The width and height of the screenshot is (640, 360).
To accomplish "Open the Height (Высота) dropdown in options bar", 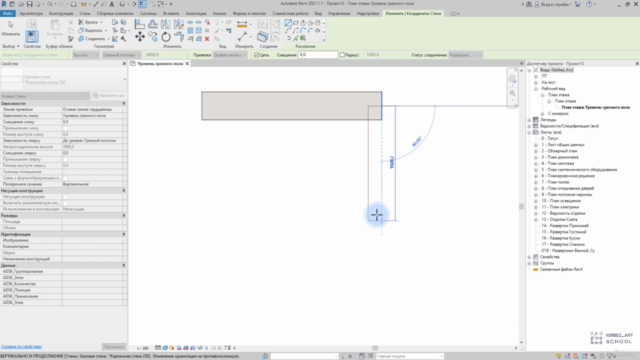I will [85, 55].
